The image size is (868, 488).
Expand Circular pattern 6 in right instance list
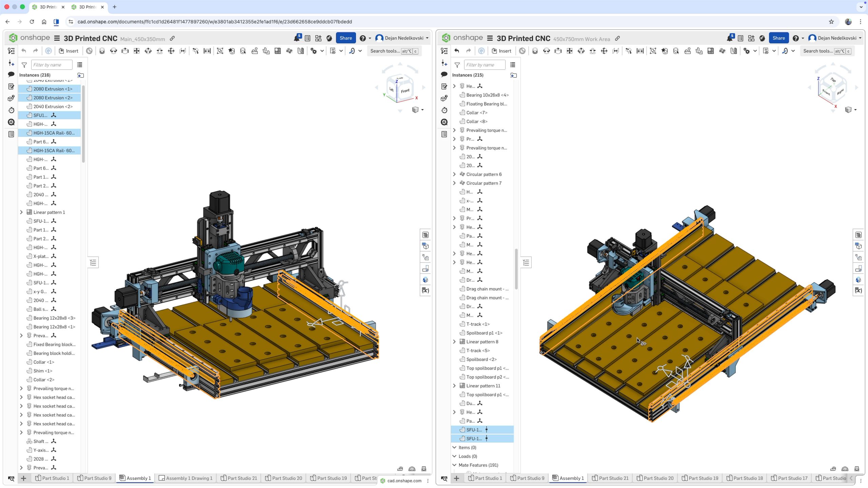point(454,174)
